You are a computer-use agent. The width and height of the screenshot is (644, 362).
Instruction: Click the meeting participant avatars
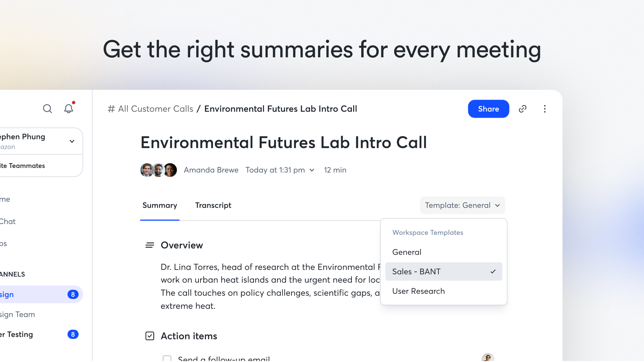[158, 170]
